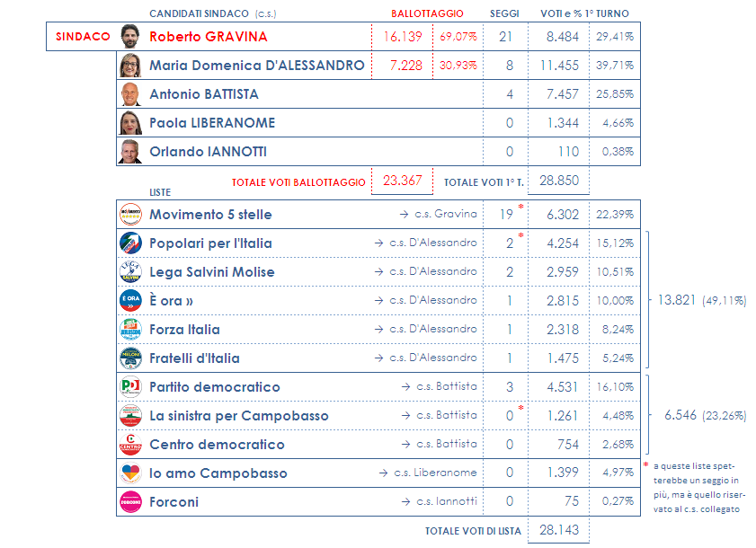
Task: Click Paola Liberanome's candidate photo
Action: pyautogui.click(x=130, y=123)
